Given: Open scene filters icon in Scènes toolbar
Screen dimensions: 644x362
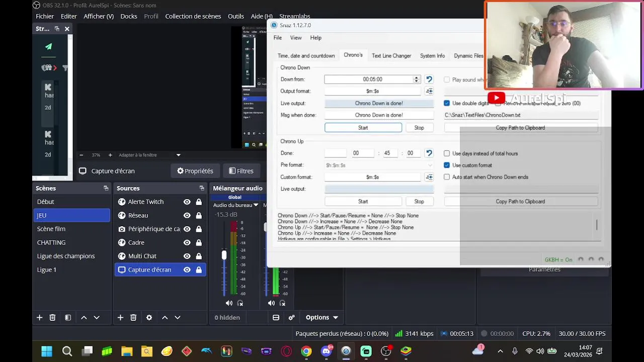Looking at the screenshot, I should tap(68, 317).
